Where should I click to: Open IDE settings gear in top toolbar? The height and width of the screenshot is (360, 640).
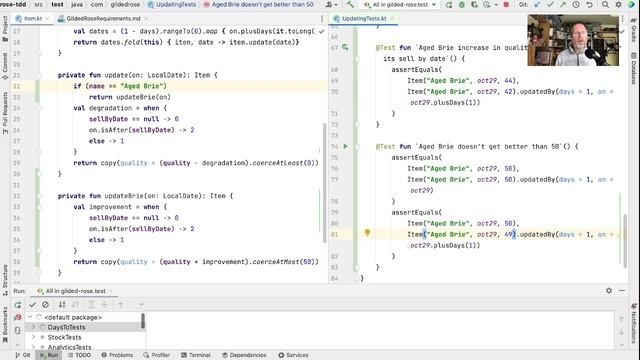(x=618, y=4)
